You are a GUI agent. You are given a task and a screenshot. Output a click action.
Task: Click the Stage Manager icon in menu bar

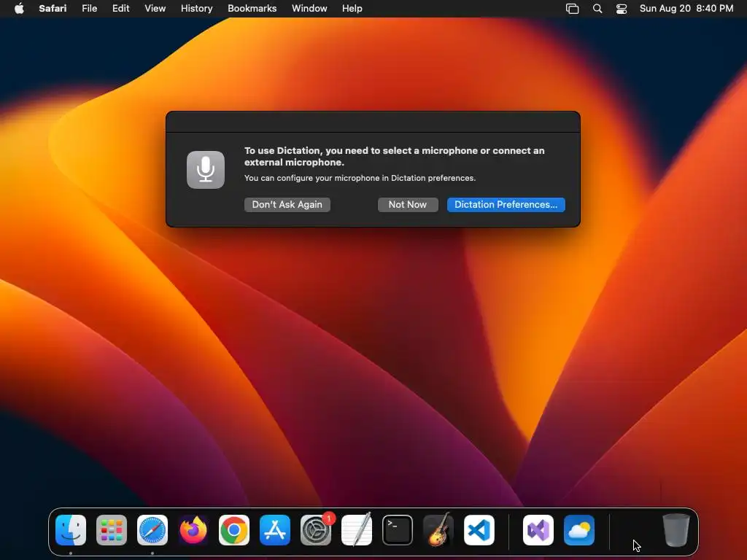click(x=572, y=9)
